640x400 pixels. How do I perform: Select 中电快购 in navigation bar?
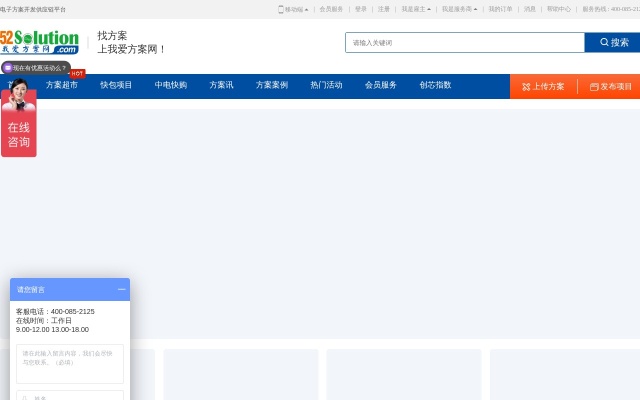171,86
